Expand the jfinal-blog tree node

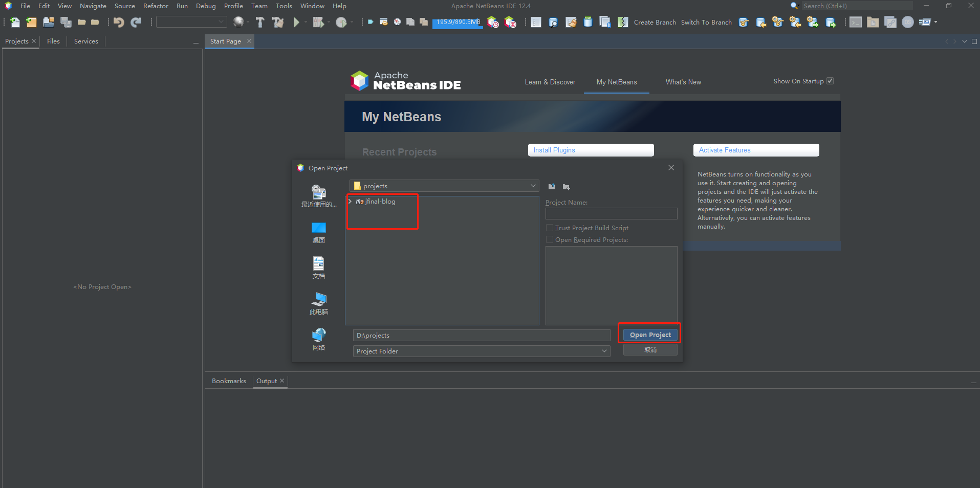[350, 202]
